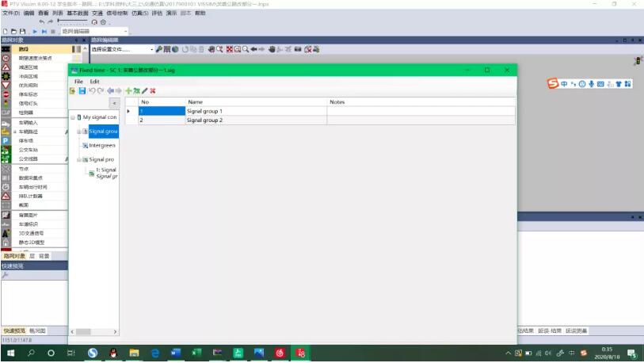Click the simulation speed slider

pos(73,21)
